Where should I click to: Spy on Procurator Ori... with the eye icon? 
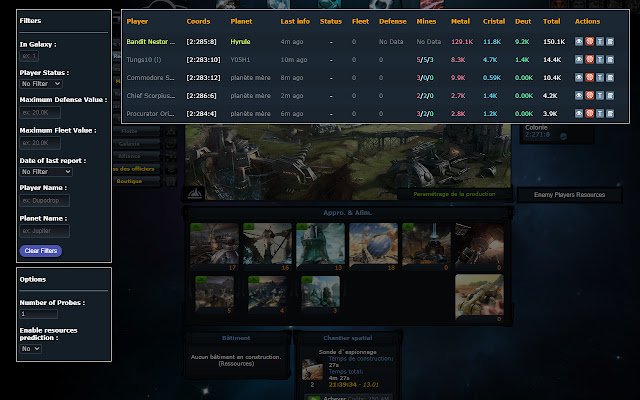pos(579,113)
